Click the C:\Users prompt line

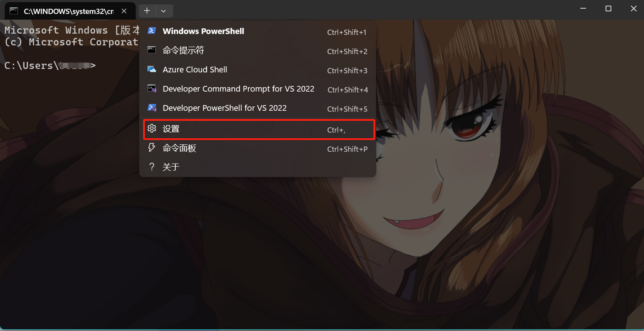pos(50,65)
